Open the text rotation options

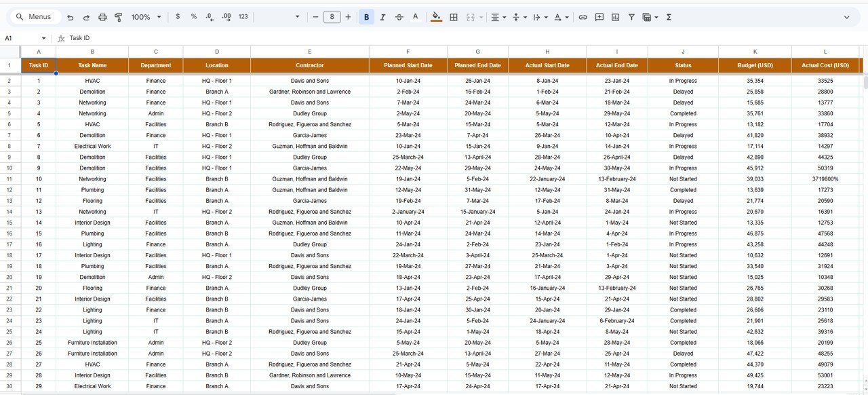point(557,17)
